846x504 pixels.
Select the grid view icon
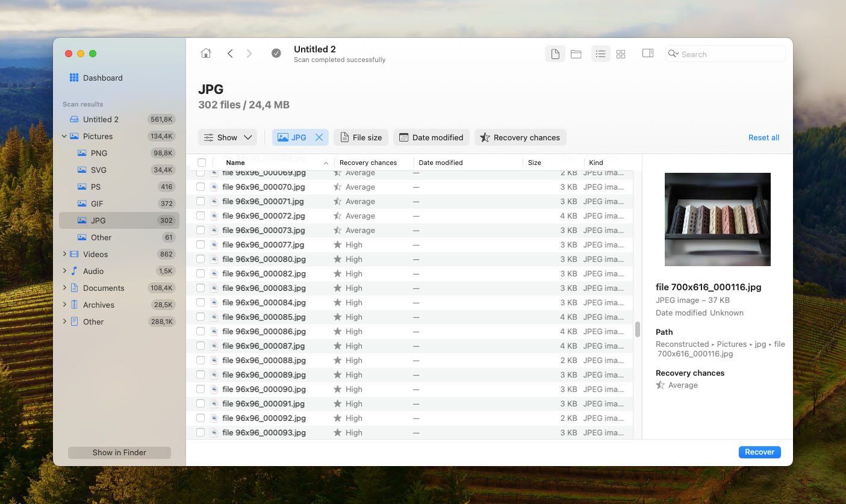click(621, 53)
